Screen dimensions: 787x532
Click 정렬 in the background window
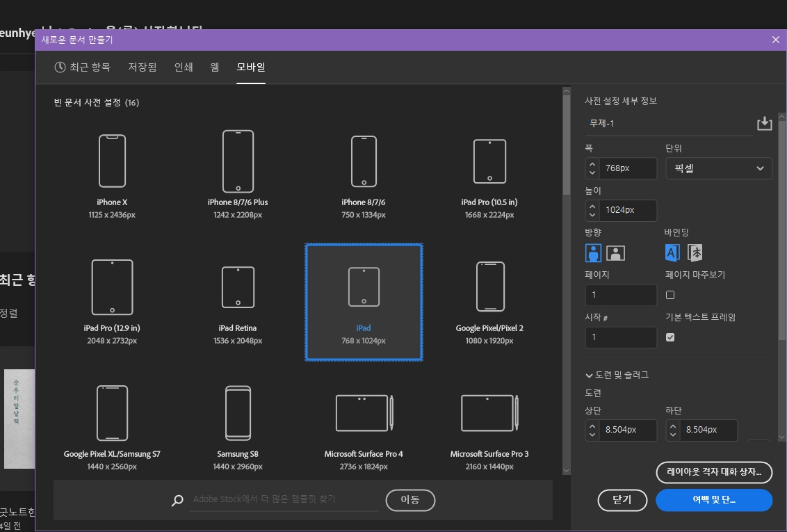9,313
